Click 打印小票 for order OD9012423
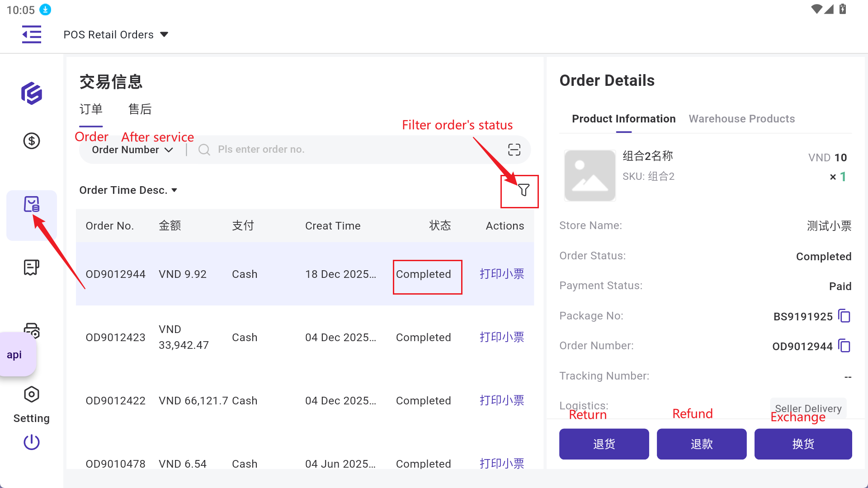The height and width of the screenshot is (488, 868). click(x=502, y=337)
